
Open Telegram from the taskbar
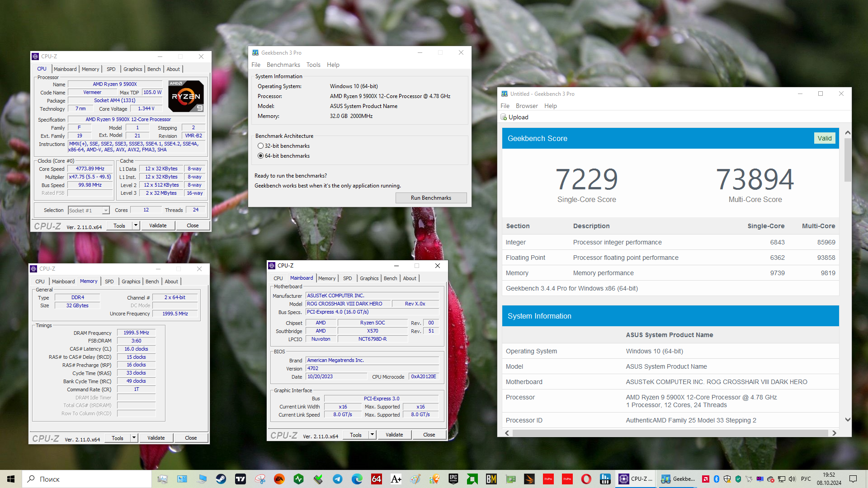[x=338, y=479]
